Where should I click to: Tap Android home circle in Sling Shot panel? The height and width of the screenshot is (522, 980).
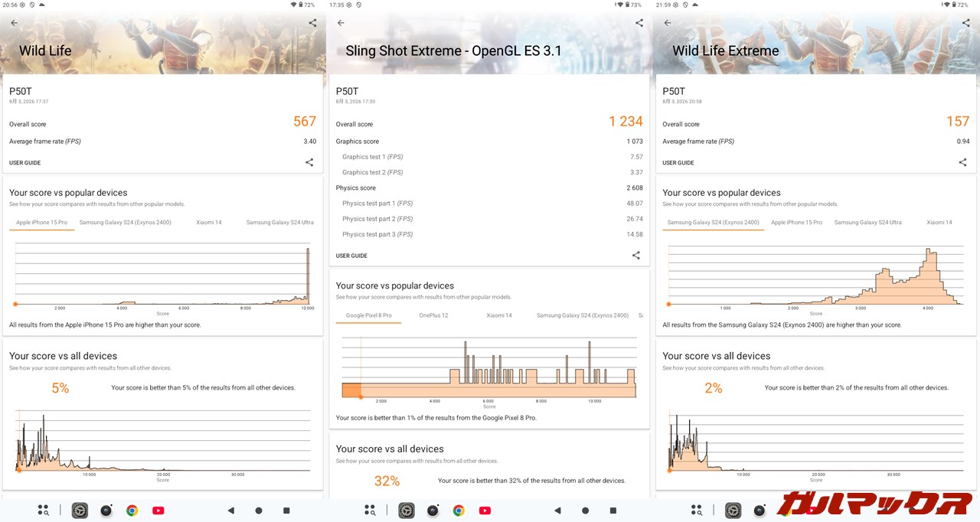pyautogui.click(x=586, y=511)
